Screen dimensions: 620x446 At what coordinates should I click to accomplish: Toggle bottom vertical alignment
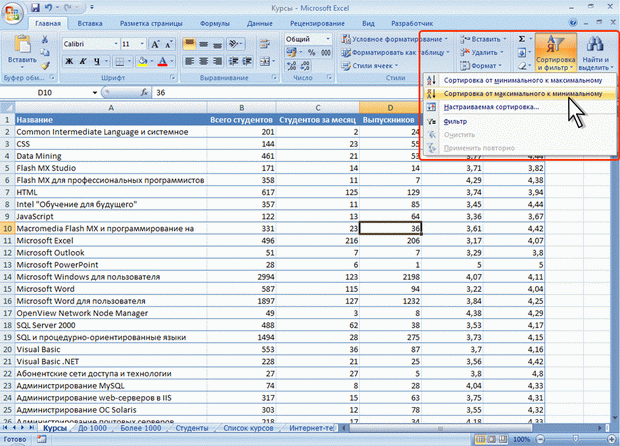point(217,43)
